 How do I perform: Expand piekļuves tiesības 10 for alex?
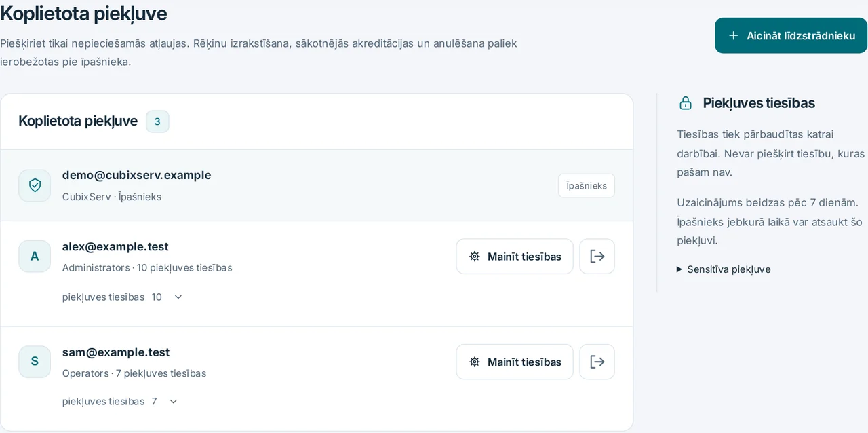pos(123,297)
